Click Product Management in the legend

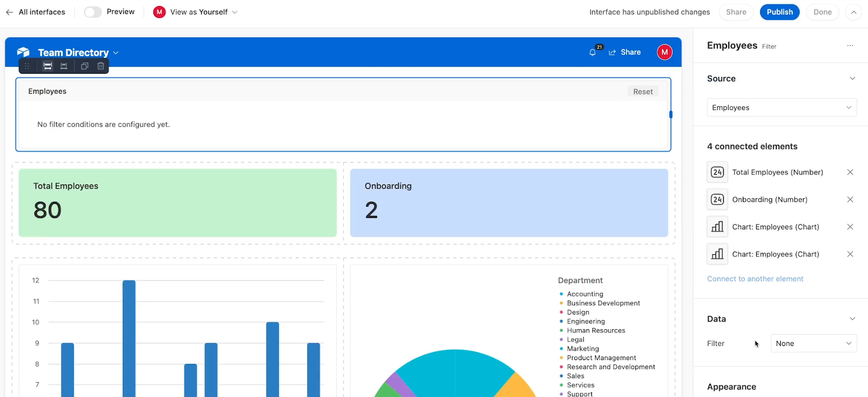(602, 358)
